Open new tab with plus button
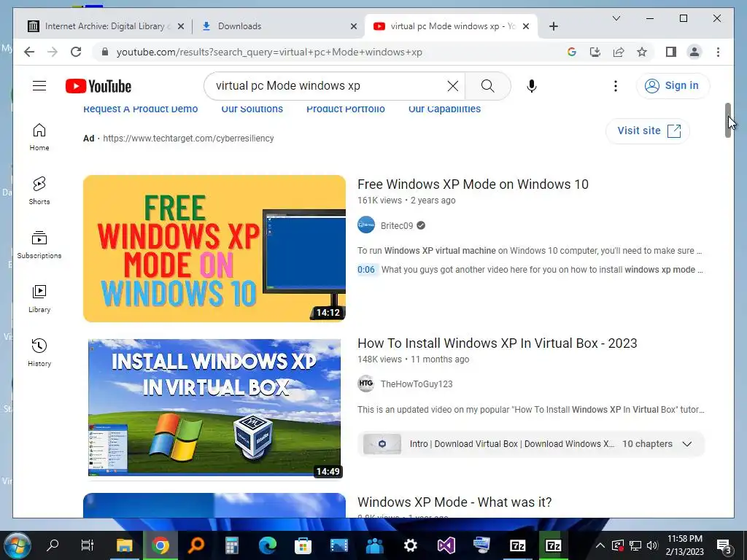This screenshot has height=560, width=747. 553,26
